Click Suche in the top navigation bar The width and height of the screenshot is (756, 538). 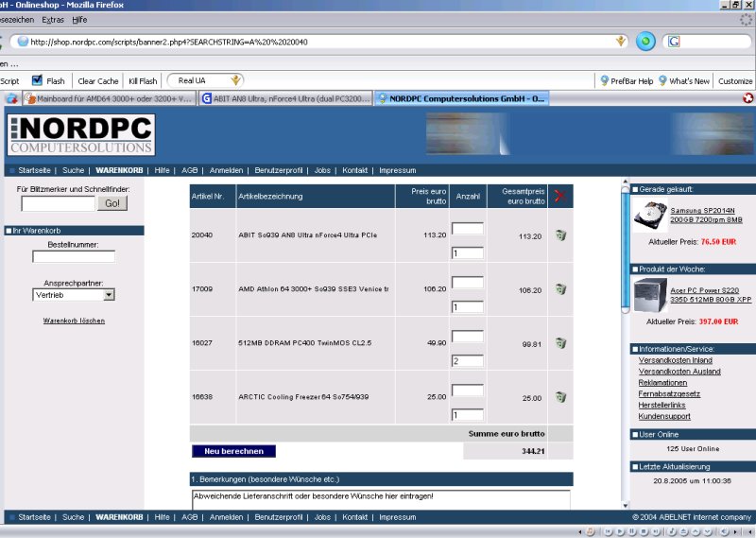click(x=74, y=170)
